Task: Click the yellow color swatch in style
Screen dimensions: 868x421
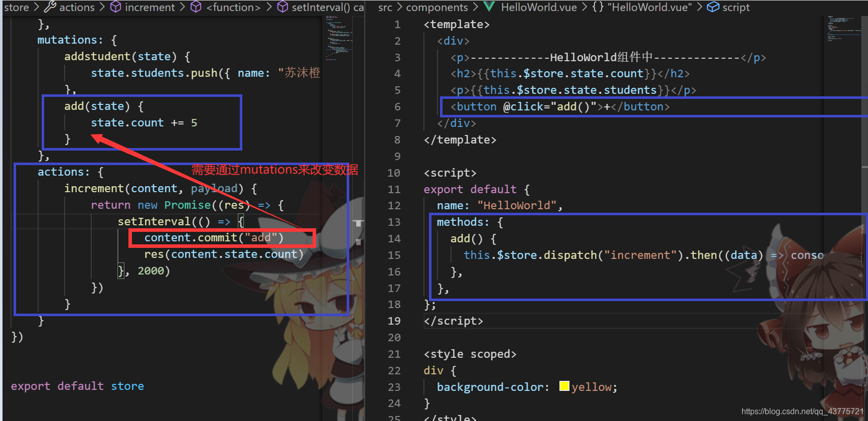Action: [x=564, y=386]
